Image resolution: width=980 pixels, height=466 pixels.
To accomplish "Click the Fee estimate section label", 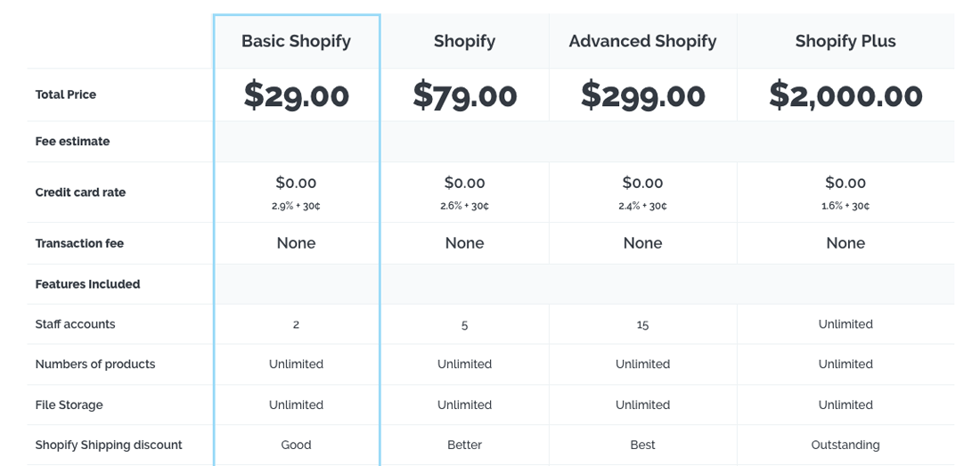I will click(x=72, y=141).
